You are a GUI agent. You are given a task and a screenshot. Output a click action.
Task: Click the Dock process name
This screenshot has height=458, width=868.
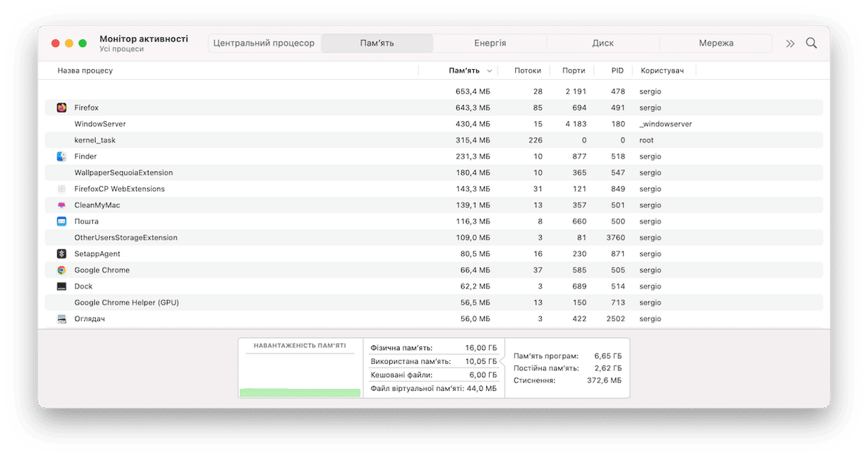coord(84,286)
